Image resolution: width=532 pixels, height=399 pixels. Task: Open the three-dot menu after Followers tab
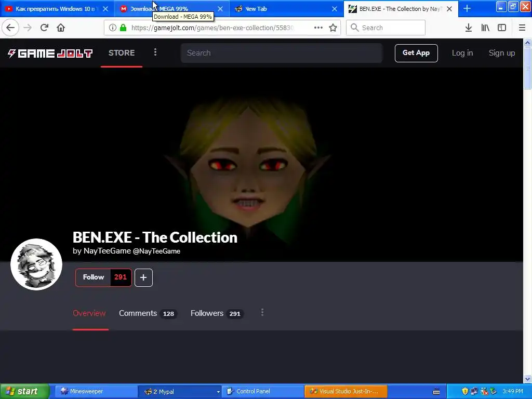[262, 312]
